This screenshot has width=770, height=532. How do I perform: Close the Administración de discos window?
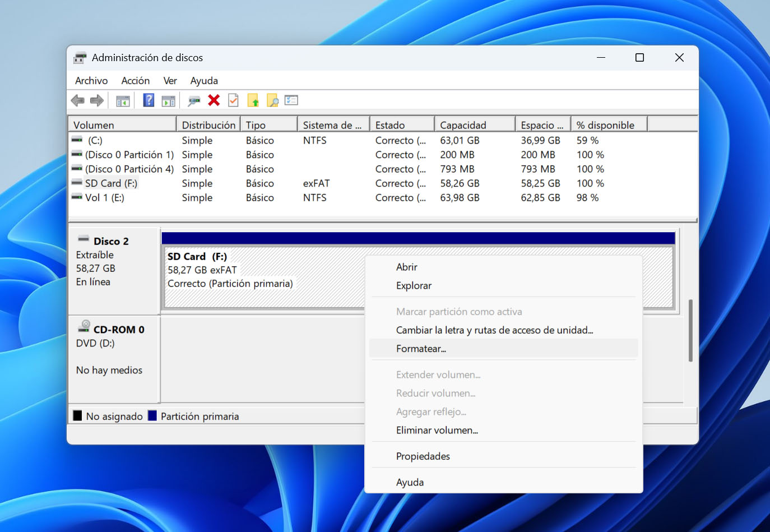[x=679, y=58]
